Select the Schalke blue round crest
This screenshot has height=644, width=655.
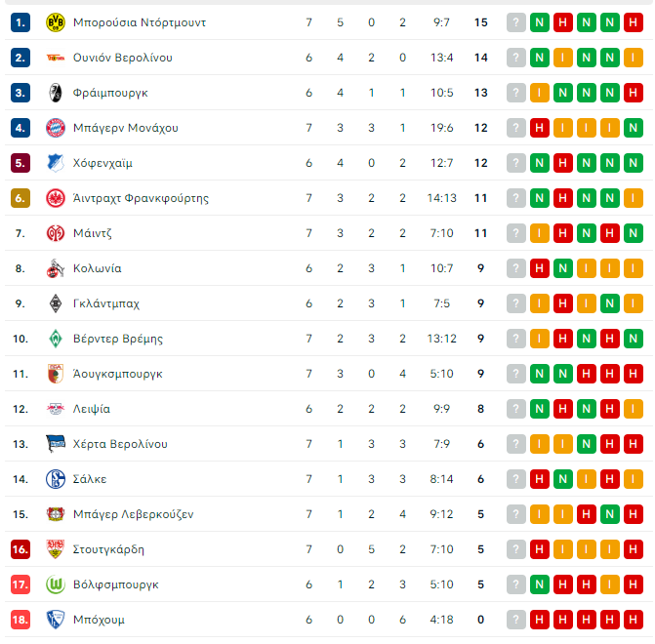click(x=55, y=479)
